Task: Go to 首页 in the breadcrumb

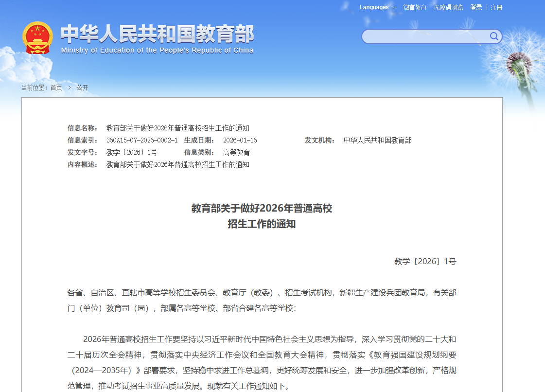Action: click(56, 88)
